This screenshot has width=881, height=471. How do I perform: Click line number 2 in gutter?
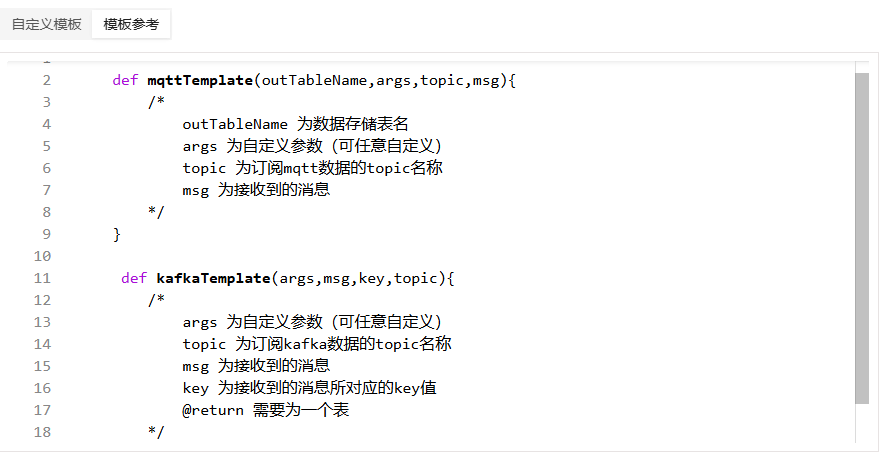47,80
